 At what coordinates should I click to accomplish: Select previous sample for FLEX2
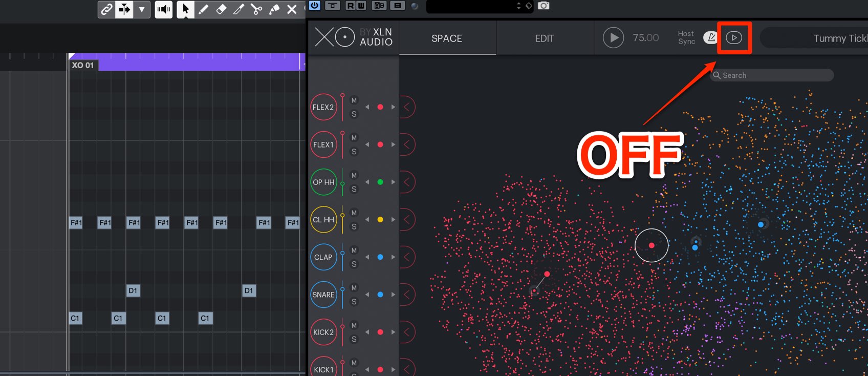pyautogui.click(x=367, y=107)
